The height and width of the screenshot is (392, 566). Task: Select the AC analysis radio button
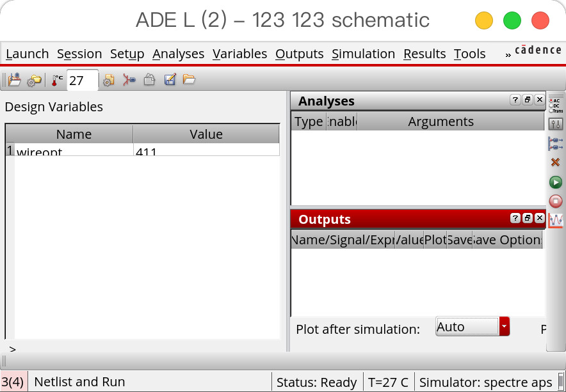551,100
